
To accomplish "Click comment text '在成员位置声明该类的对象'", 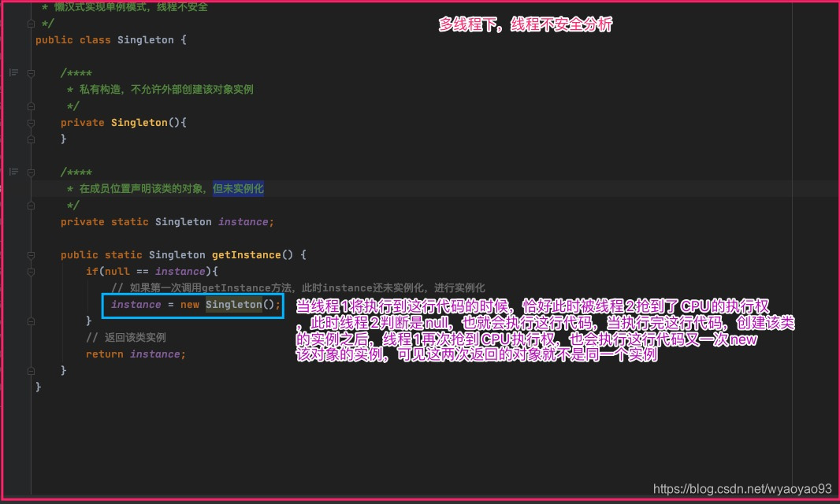I will point(140,188).
